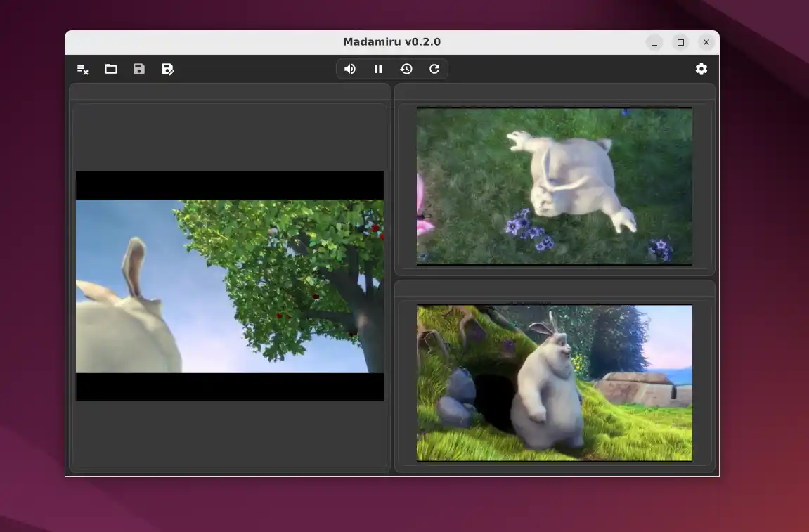Select the bunny standing by burrow video

point(555,383)
